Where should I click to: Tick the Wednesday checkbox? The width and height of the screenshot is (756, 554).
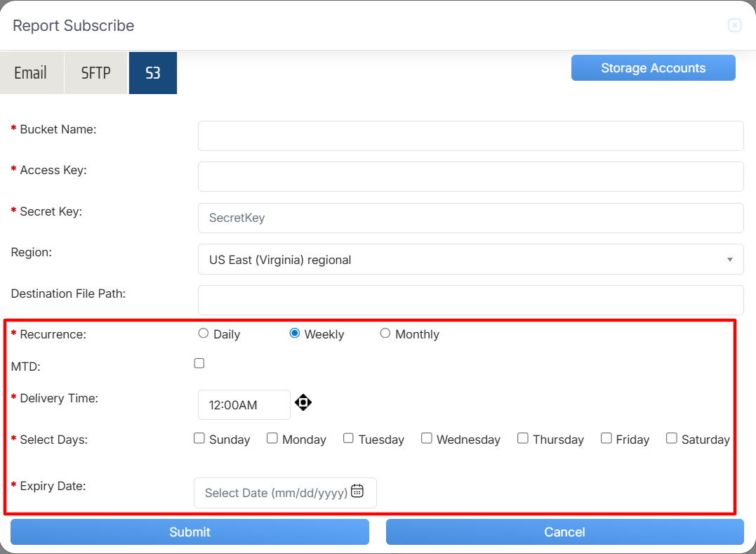tap(427, 438)
